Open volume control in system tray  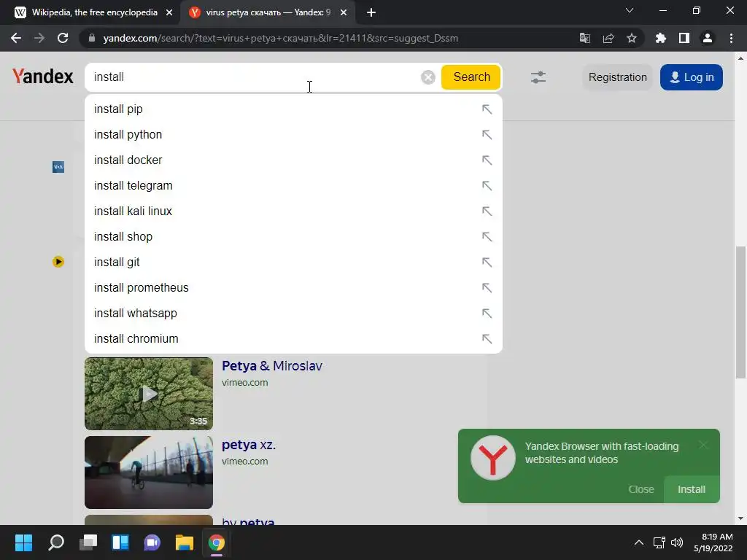tap(676, 542)
